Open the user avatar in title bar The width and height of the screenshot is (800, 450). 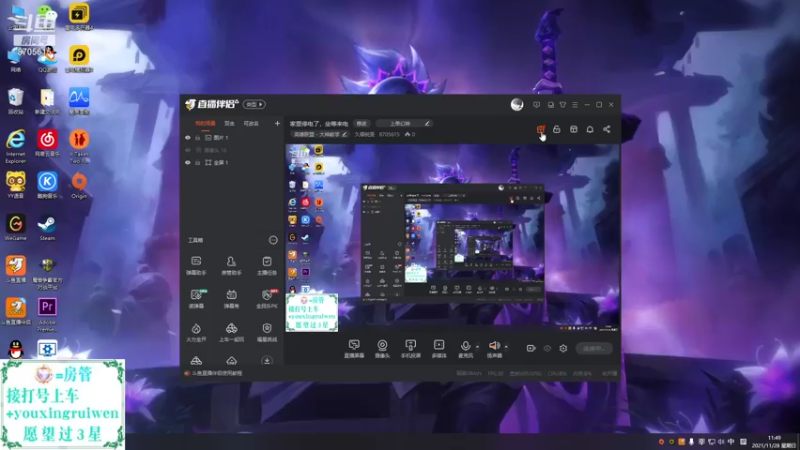tap(517, 105)
